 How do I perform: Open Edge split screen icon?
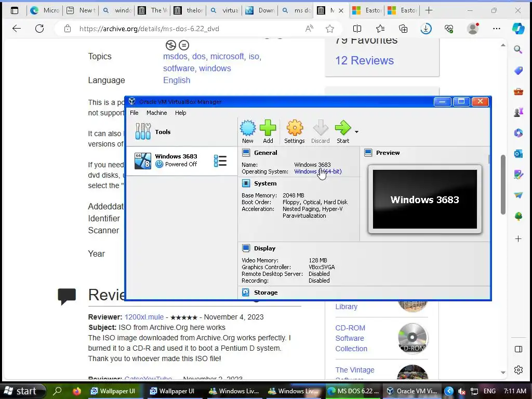[x=357, y=29]
